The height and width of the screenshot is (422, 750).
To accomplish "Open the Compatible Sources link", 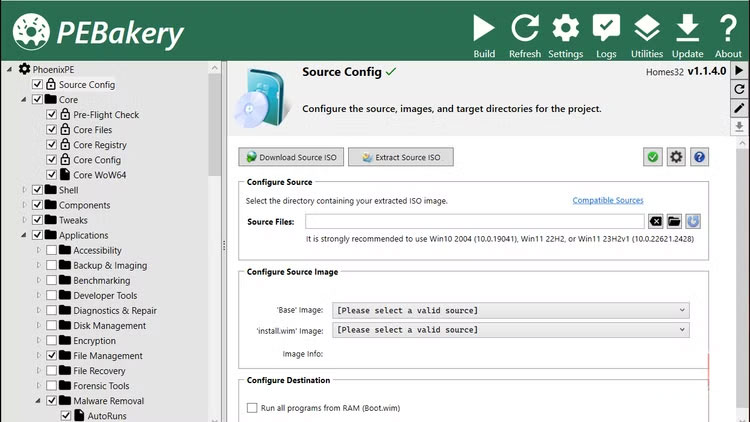I will tap(607, 200).
